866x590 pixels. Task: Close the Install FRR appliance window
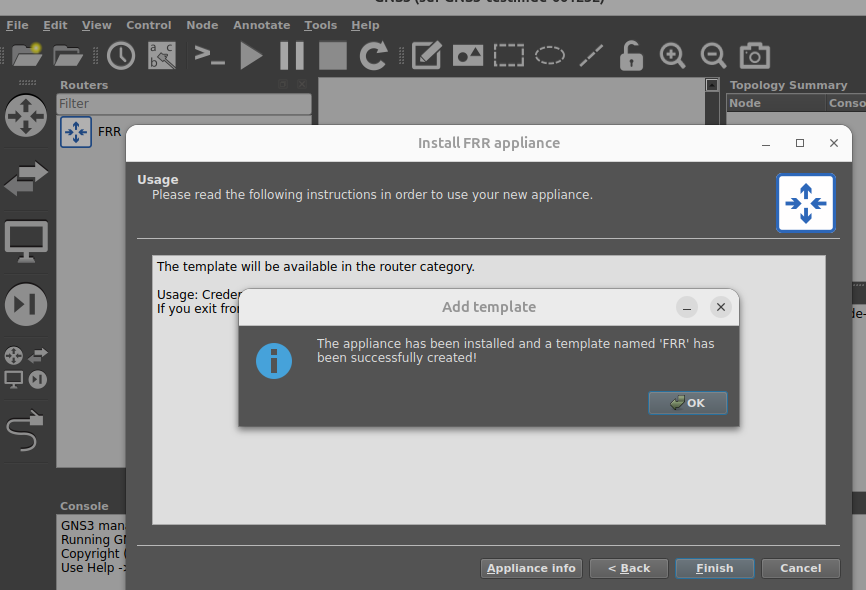tap(834, 143)
